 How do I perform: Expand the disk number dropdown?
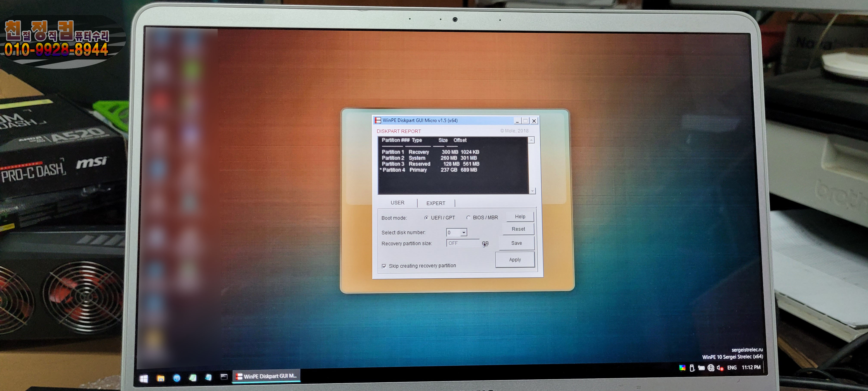point(464,233)
